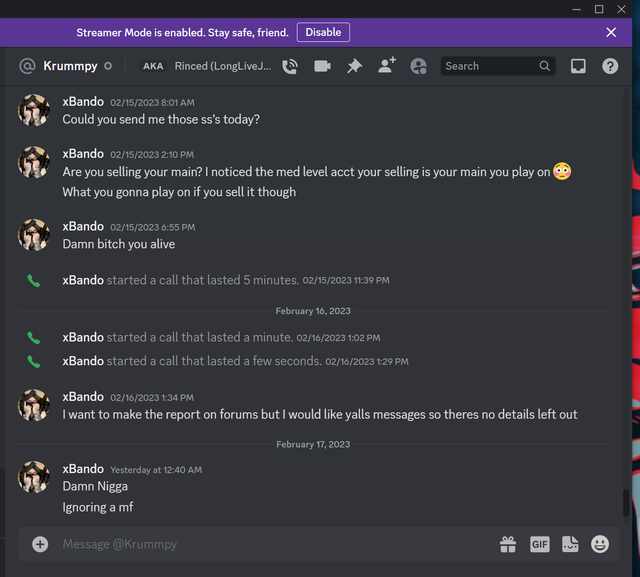The width and height of the screenshot is (640, 577).
Task: Click xBando's avatar on the first message
Action: 34,110
